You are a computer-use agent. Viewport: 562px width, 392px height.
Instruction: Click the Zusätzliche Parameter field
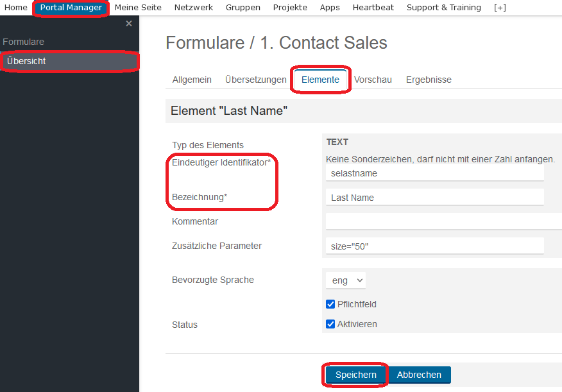coord(435,246)
